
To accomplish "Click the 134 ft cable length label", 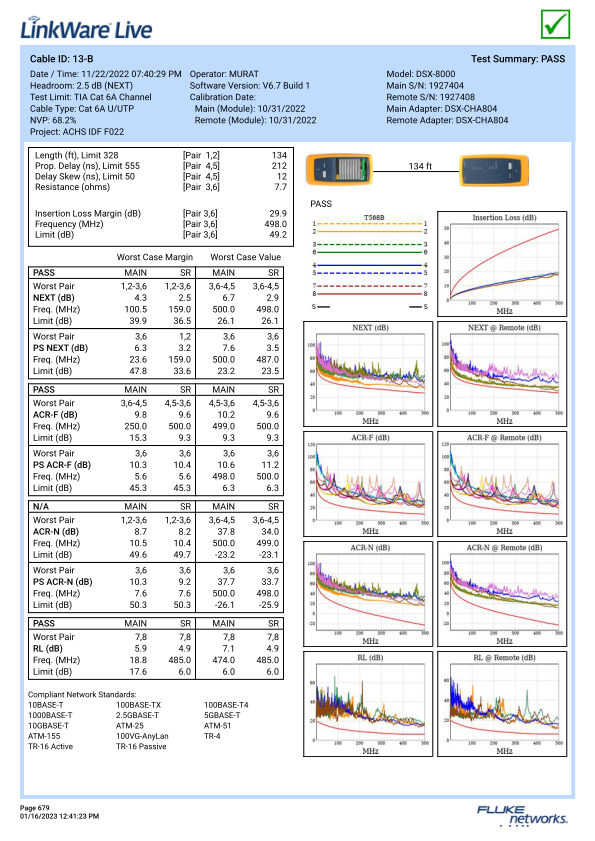I will point(420,166).
